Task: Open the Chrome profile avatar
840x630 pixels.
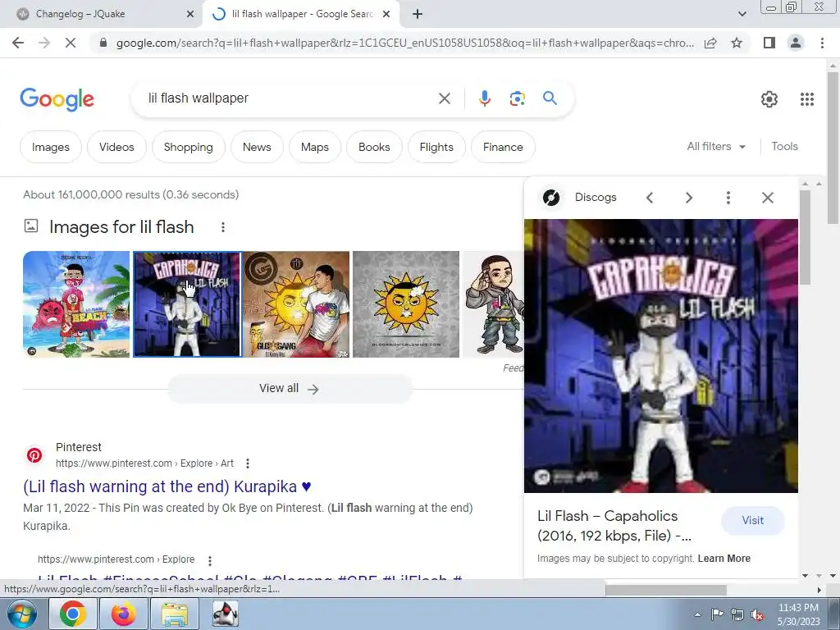Action: click(796, 43)
